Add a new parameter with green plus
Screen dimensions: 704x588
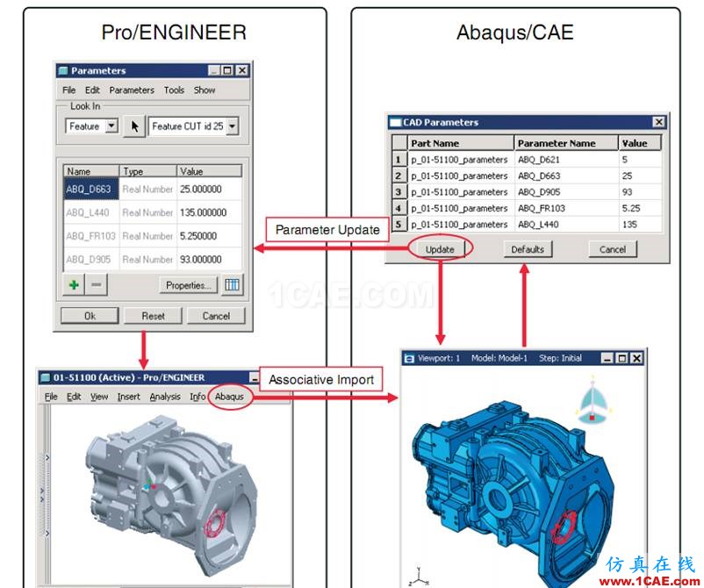(x=74, y=284)
